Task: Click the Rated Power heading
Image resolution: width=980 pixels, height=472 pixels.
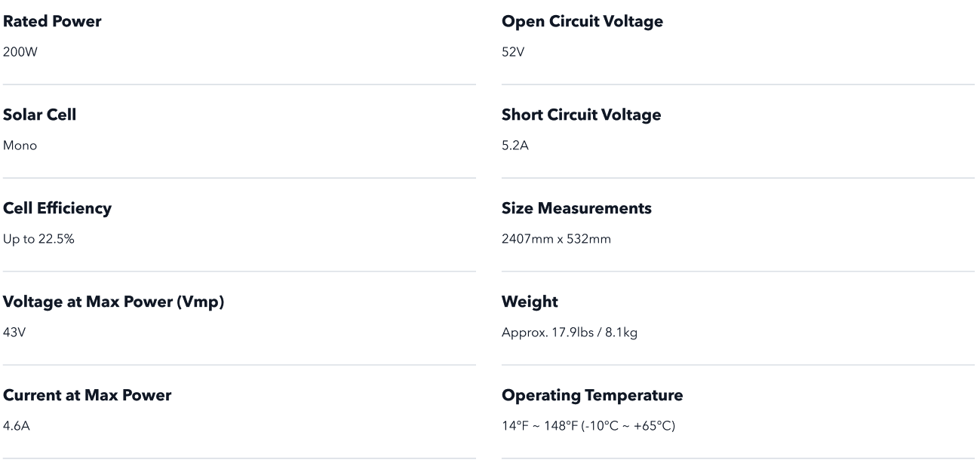Action: click(x=52, y=22)
